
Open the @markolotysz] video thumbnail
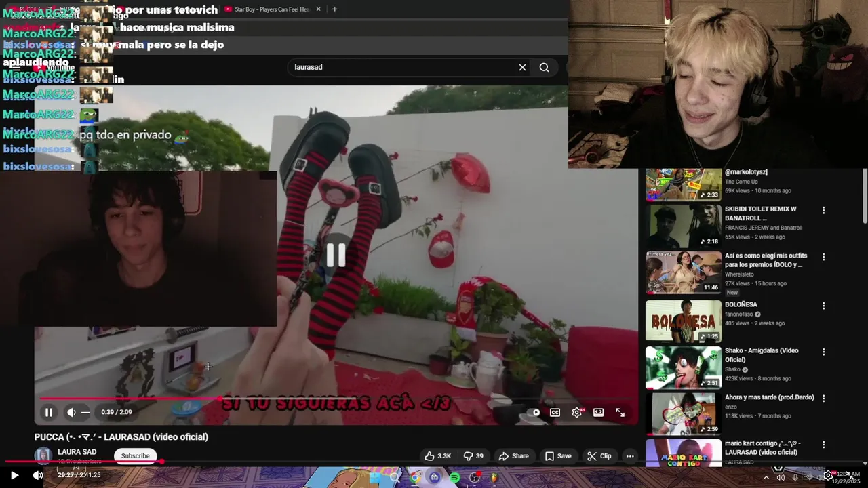[684, 184]
